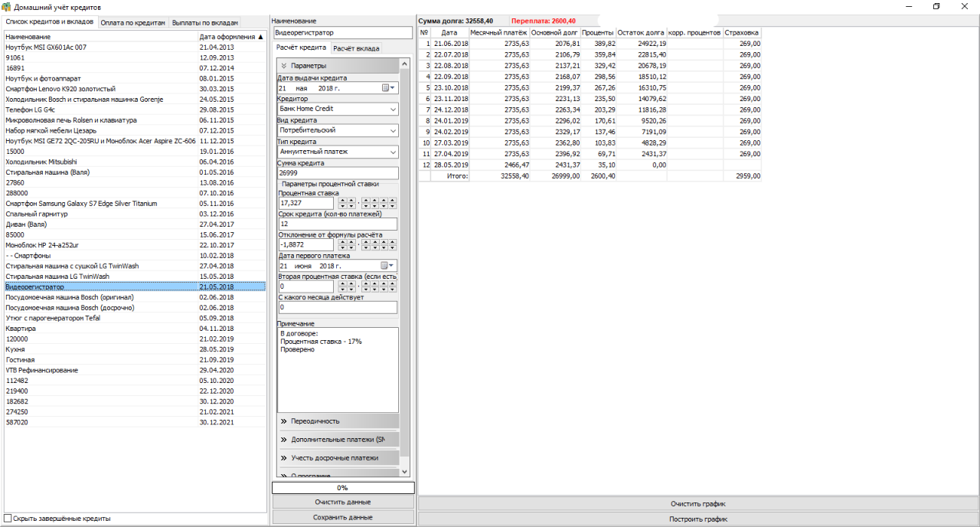This screenshot has height=527, width=980.
Task: Open the Кредитор dropdown
Action: pos(392,109)
